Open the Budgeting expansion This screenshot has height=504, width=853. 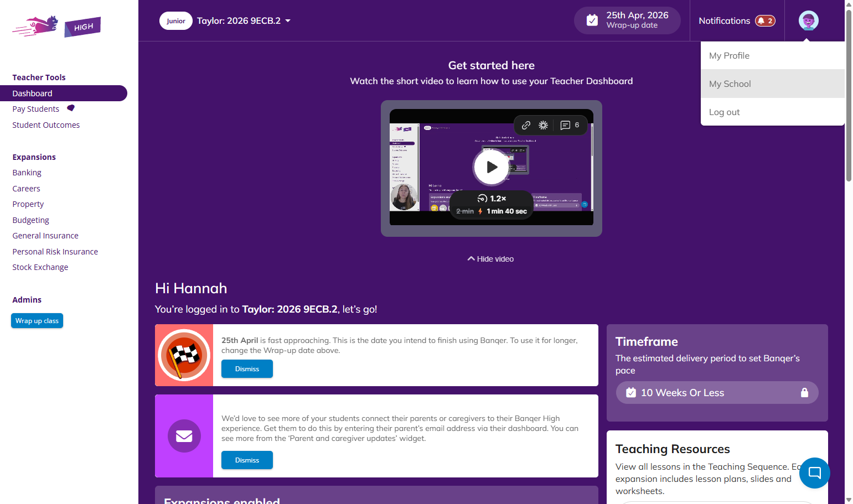[31, 220]
